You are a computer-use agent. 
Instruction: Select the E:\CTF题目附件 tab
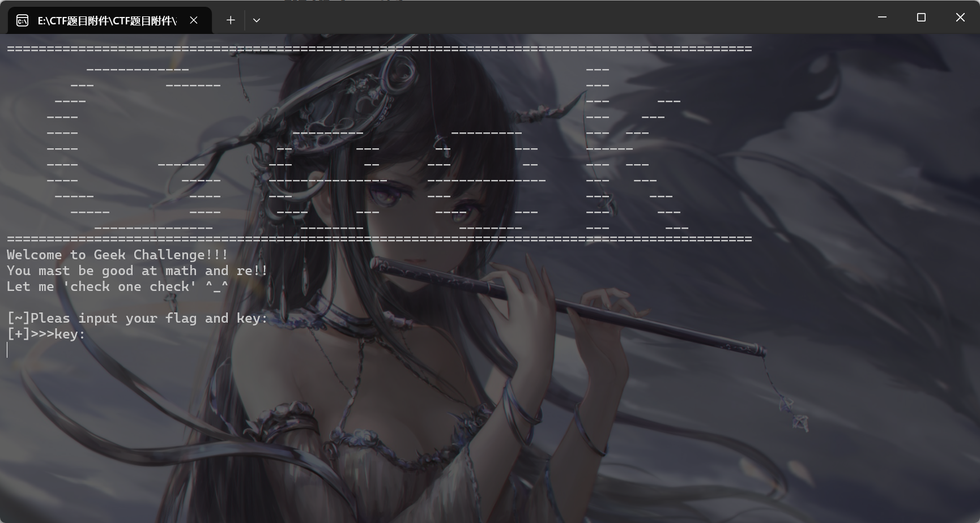[x=106, y=21]
